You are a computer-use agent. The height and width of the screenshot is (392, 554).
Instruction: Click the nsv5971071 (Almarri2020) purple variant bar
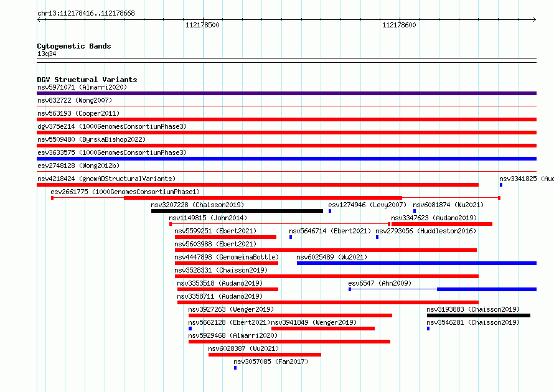286,93
